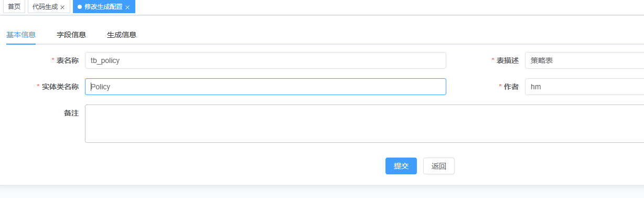
Task: Click the 表名称 field containing tb_policy
Action: pos(265,60)
